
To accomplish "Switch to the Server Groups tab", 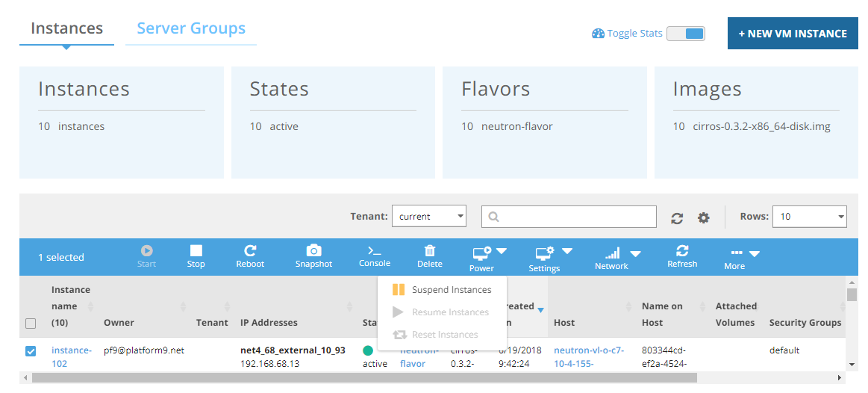I will point(191,29).
